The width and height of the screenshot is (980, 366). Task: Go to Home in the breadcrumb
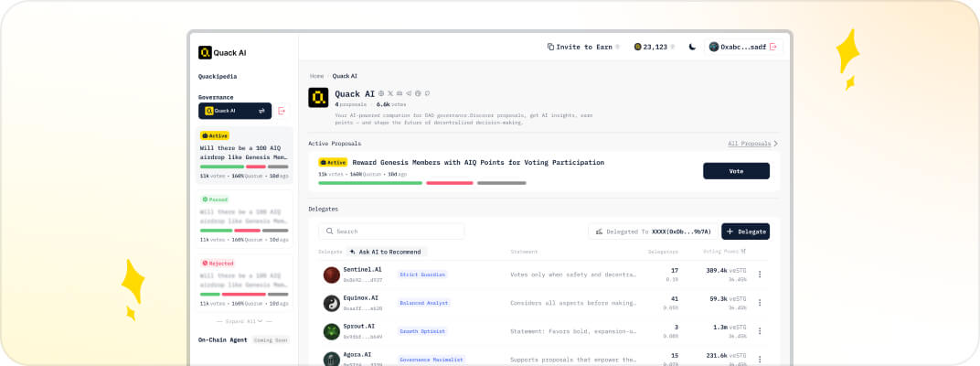[x=316, y=76]
